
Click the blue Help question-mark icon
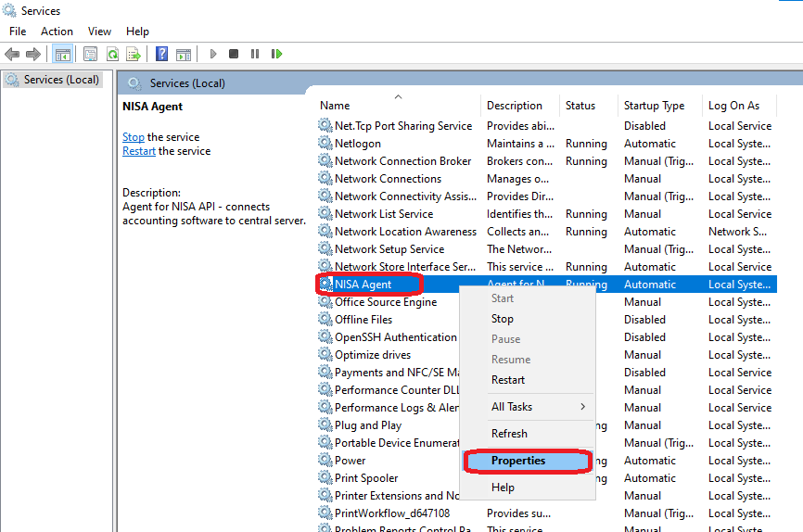[x=162, y=55]
